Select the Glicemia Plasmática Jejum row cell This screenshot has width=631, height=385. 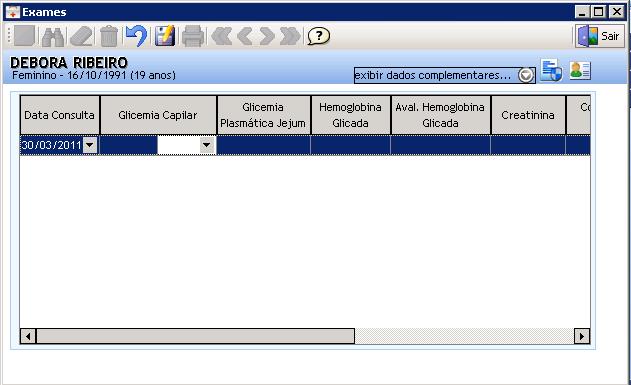264,145
